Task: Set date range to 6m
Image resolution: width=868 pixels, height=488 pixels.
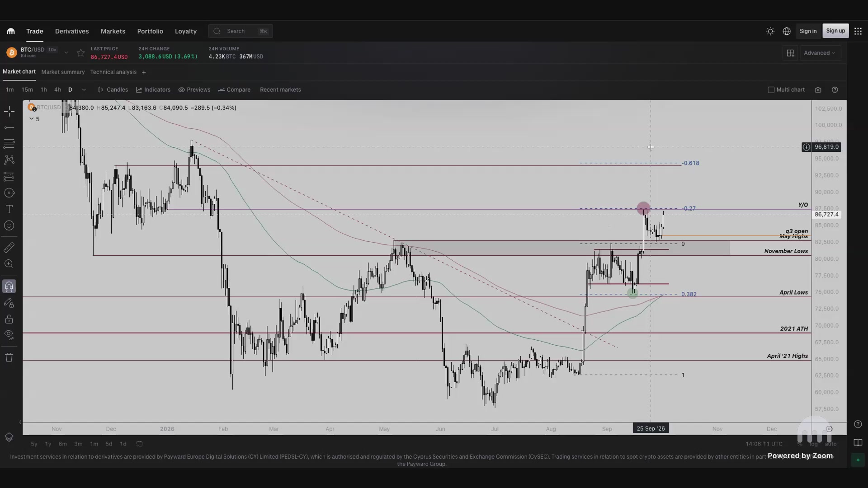Action: [x=63, y=444]
